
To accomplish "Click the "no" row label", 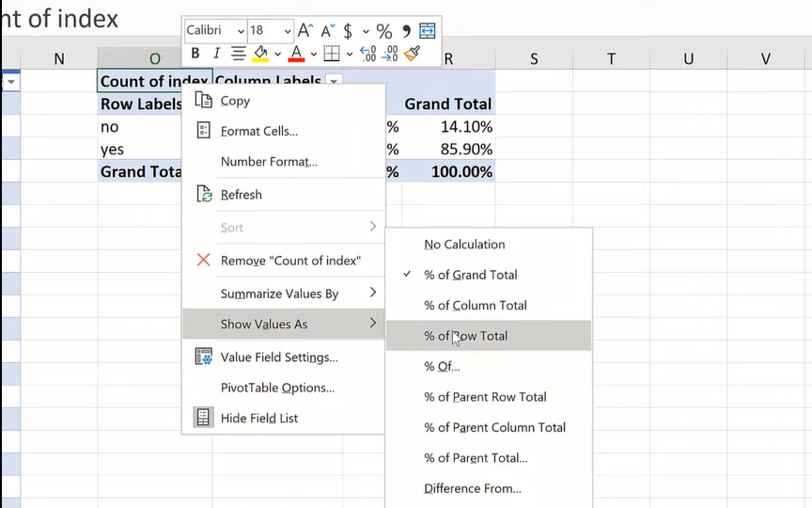I will pos(109,126).
